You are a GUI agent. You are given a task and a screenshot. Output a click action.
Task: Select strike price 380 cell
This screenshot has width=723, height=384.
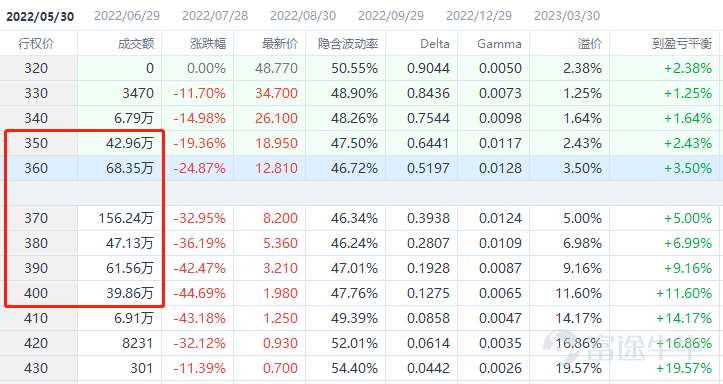click(x=39, y=243)
